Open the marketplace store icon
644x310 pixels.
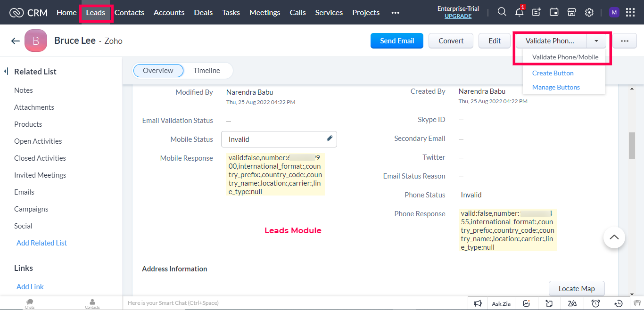pos(571,12)
